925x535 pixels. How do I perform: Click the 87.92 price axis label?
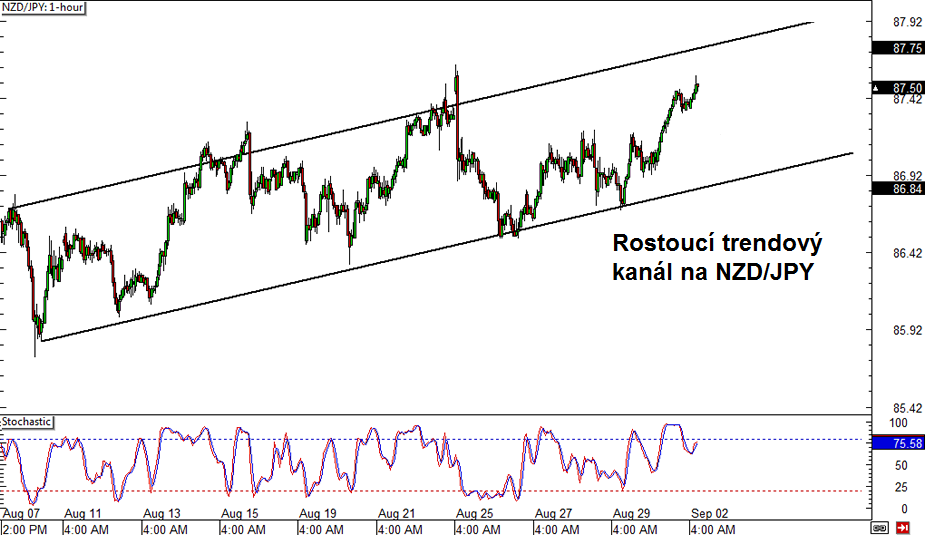pyautogui.click(x=907, y=22)
